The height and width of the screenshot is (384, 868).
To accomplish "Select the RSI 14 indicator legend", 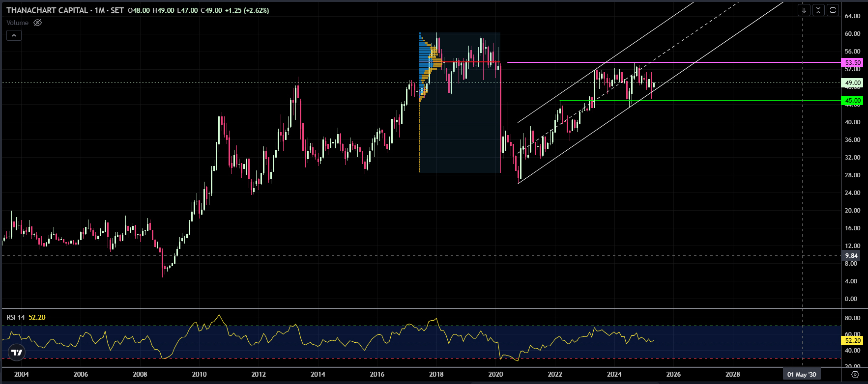I will [x=16, y=317].
